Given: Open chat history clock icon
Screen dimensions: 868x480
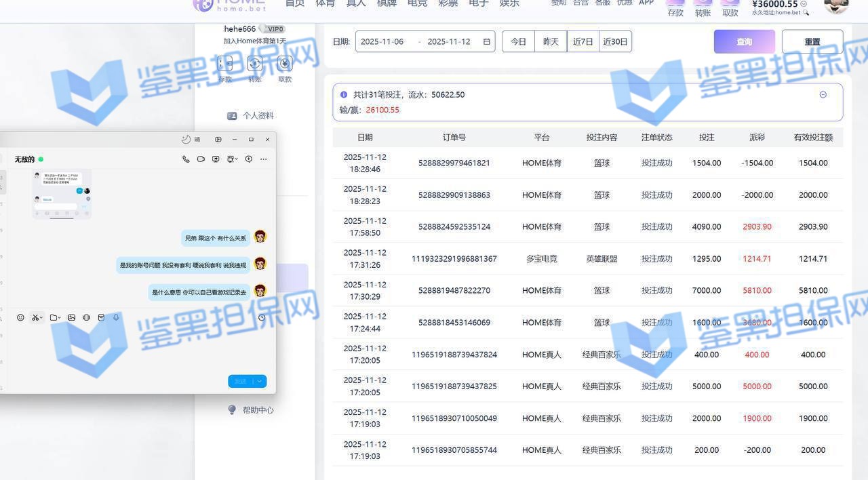Looking at the screenshot, I should pos(262,317).
